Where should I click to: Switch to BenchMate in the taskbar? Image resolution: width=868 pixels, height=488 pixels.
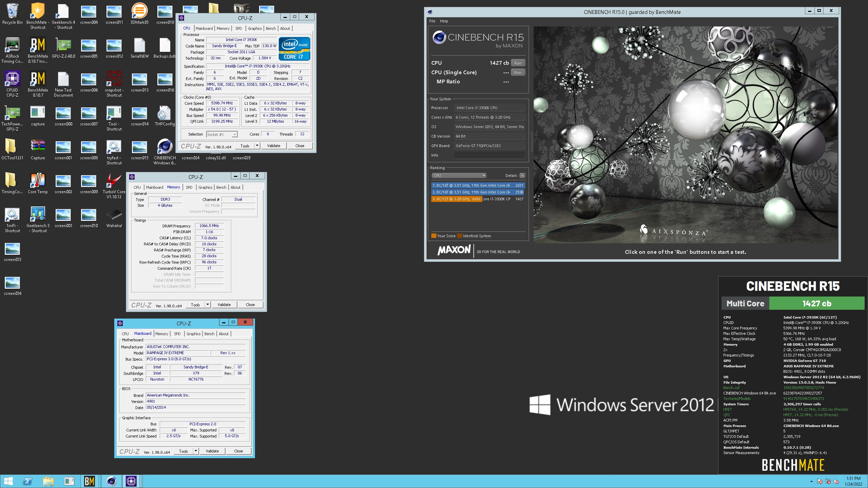point(90,481)
